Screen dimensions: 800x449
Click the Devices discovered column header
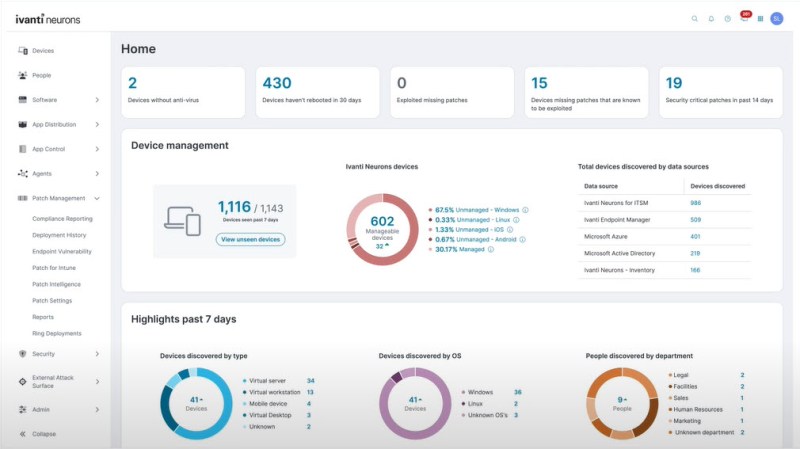click(x=717, y=186)
